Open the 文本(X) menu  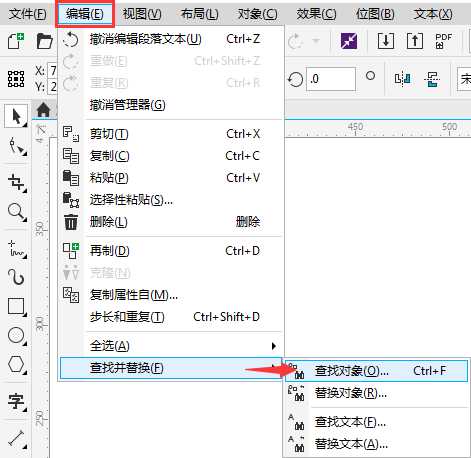point(433,14)
